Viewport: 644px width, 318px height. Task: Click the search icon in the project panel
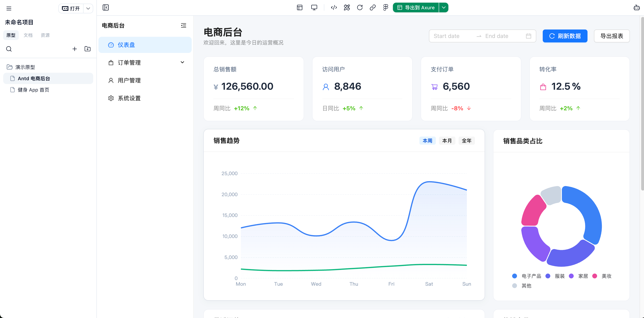coord(9,49)
